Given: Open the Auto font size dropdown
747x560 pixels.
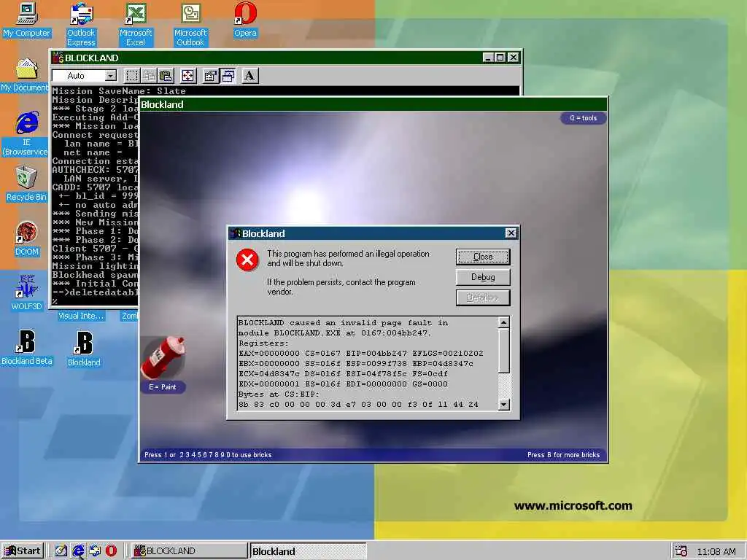Looking at the screenshot, I should [x=111, y=76].
